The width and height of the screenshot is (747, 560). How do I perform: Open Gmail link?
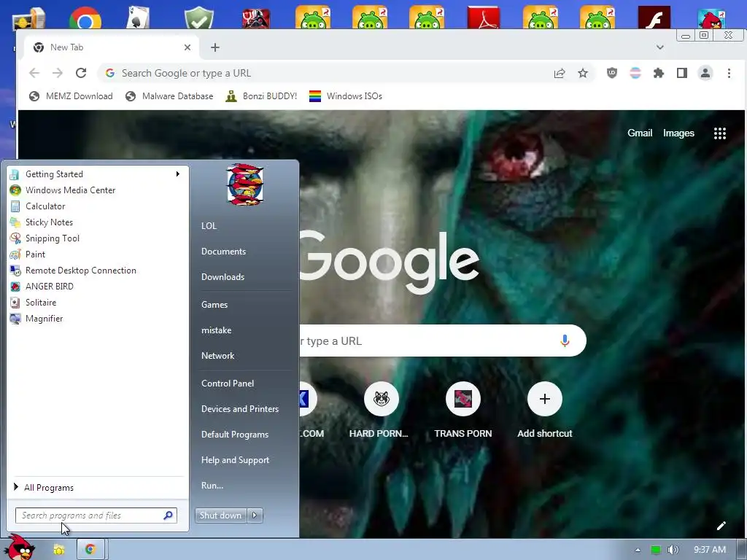click(639, 133)
